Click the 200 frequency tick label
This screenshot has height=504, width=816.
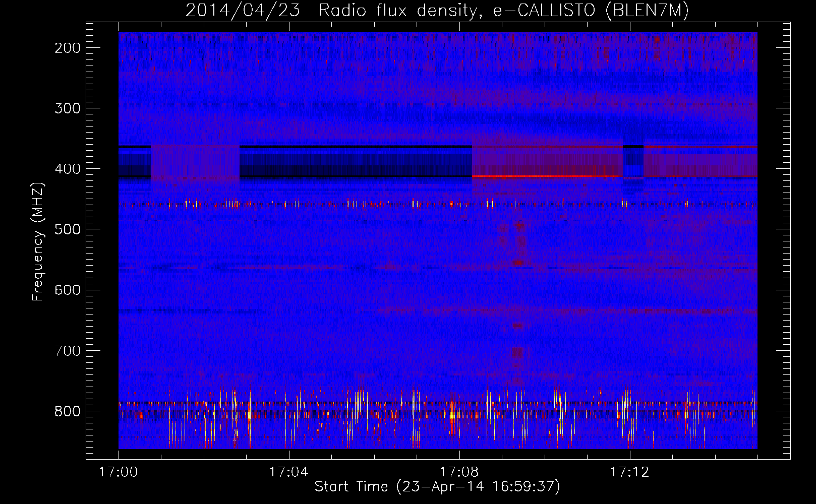68,48
